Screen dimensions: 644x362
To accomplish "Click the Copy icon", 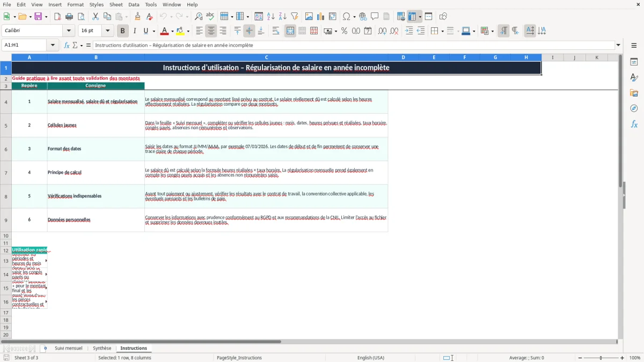I will [107, 17].
